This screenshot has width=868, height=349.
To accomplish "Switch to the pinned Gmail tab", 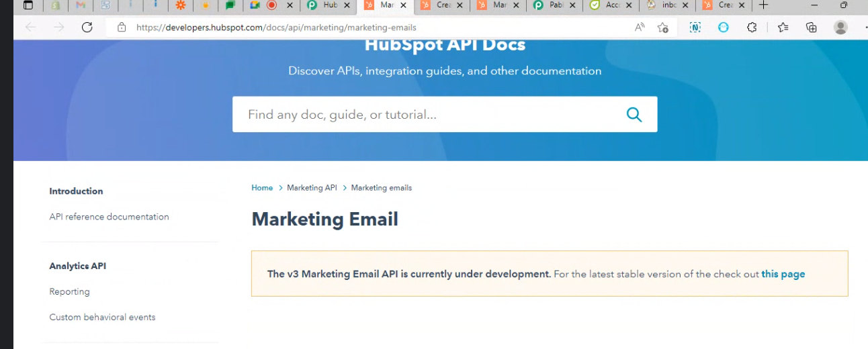I will point(81,5).
